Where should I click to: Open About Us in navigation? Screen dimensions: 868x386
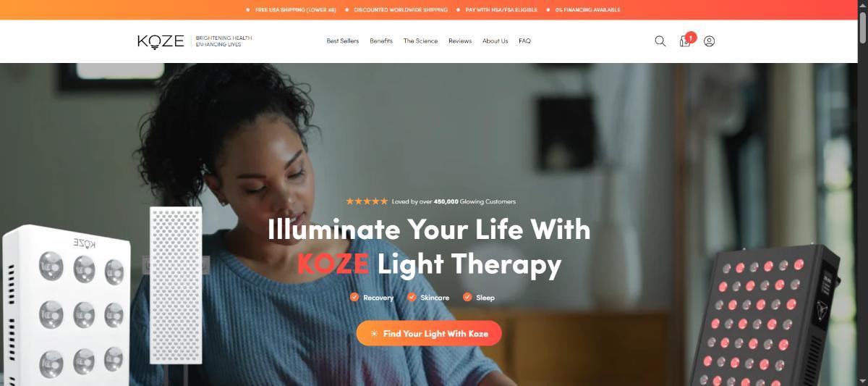click(x=495, y=41)
